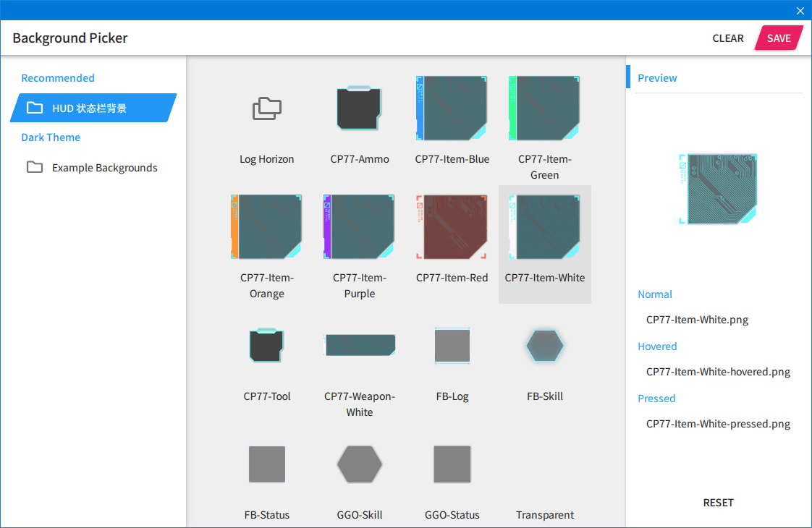Open the HUD 状态栏背景 folder
This screenshot has width=812, height=528.
tap(94, 108)
